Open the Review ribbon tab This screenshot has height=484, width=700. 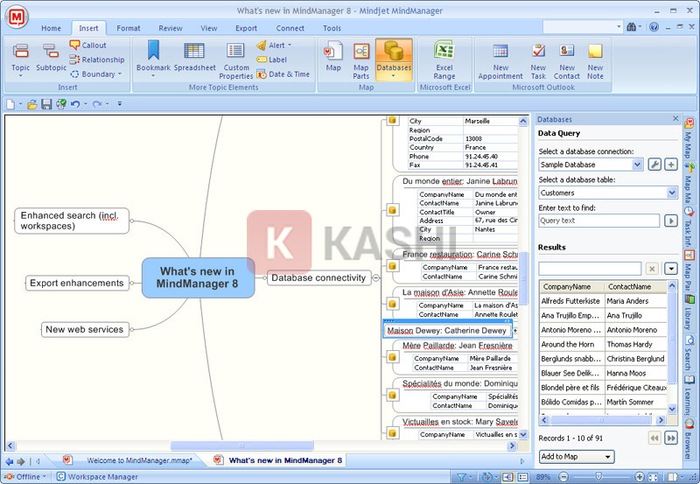click(x=170, y=28)
